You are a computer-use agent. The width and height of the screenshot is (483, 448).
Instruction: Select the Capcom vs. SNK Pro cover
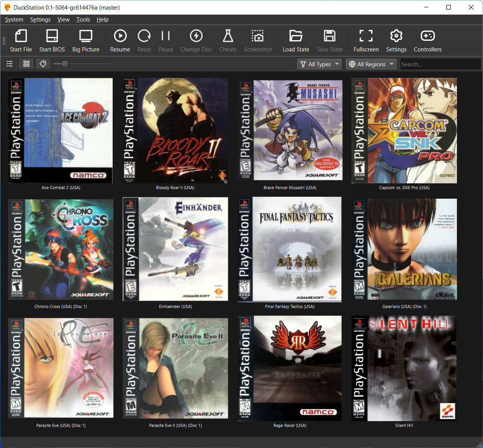[404, 130]
